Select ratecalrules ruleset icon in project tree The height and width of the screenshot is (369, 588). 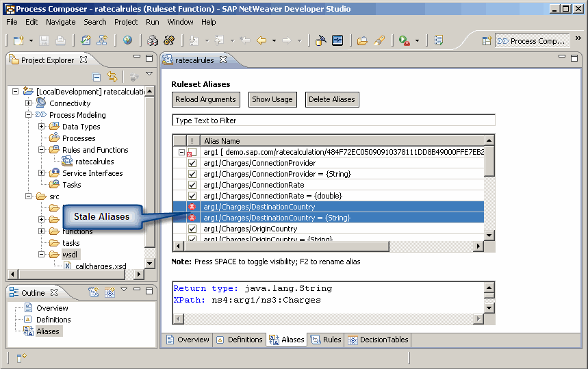point(67,162)
